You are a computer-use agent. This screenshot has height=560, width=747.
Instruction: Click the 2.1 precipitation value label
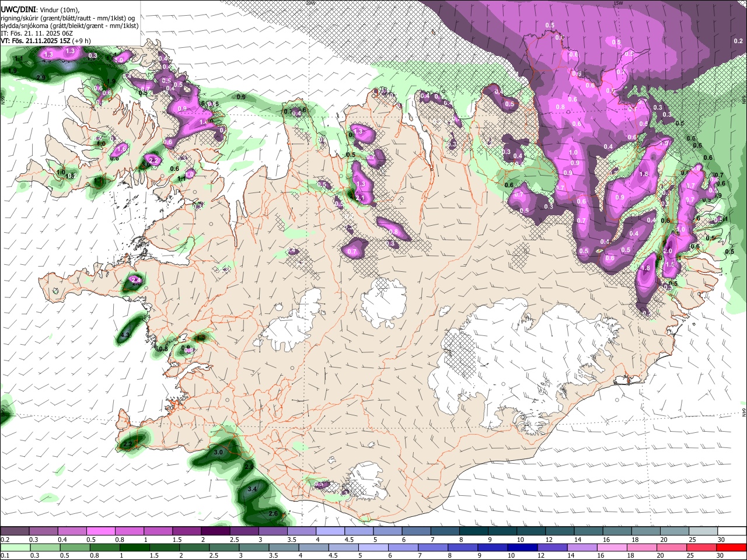(360, 198)
